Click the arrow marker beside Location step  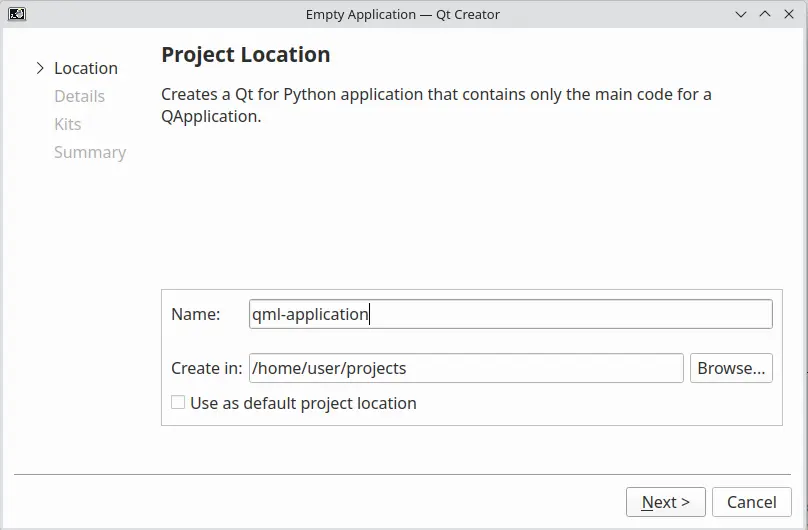coord(40,68)
